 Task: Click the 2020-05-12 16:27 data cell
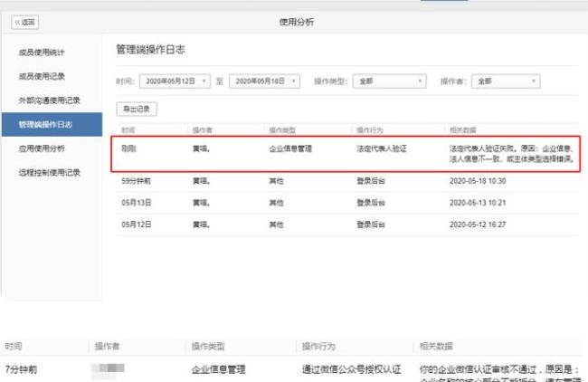pos(478,224)
